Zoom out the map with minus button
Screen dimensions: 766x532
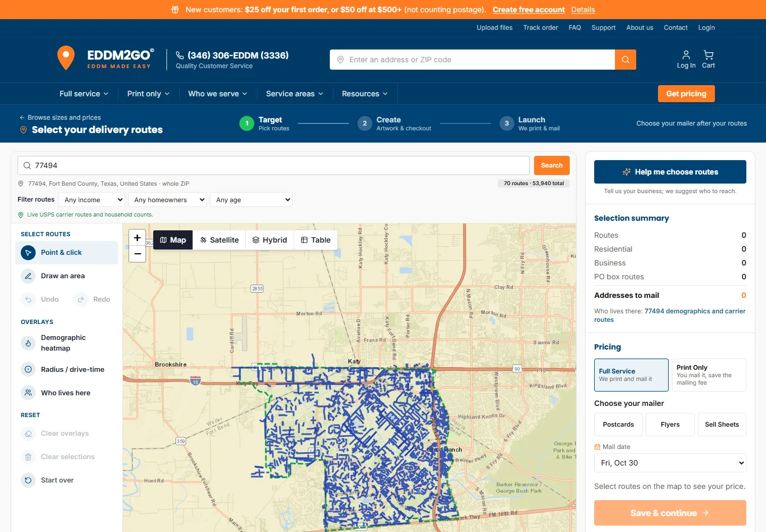click(x=137, y=254)
